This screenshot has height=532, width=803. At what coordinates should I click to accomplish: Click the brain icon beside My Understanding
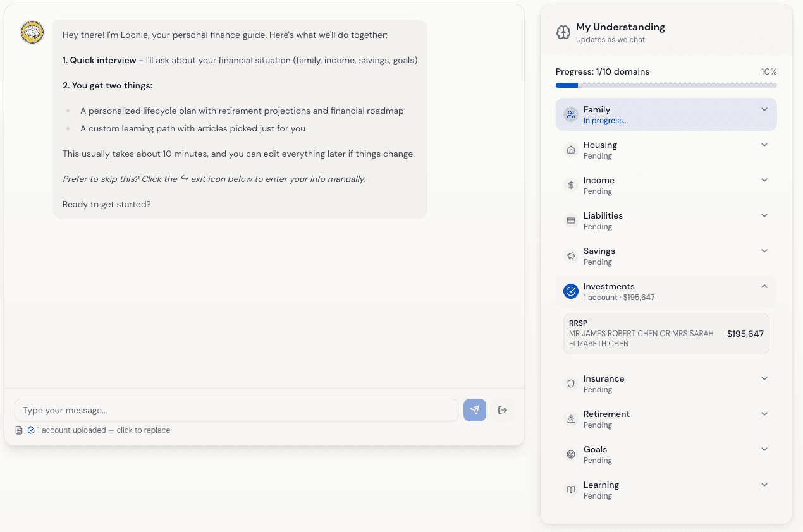click(x=563, y=32)
